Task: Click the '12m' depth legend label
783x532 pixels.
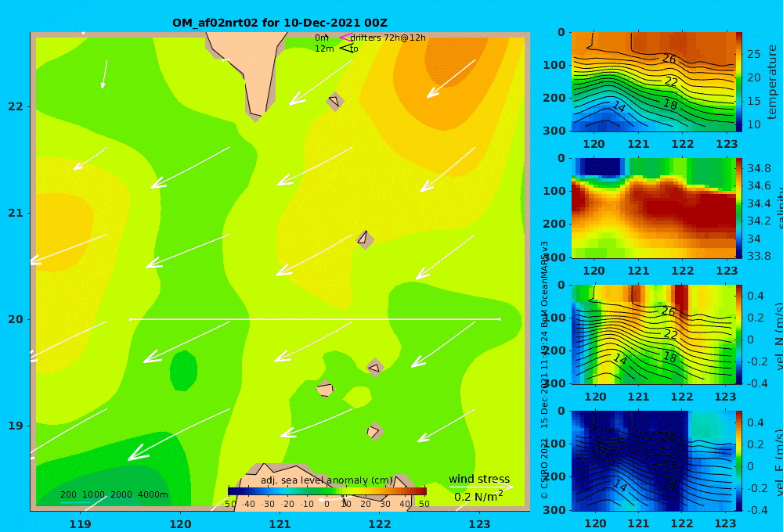Action: point(324,49)
